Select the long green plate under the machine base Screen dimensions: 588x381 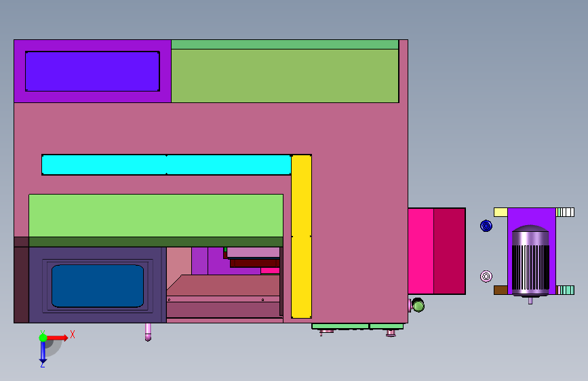click(x=340, y=327)
